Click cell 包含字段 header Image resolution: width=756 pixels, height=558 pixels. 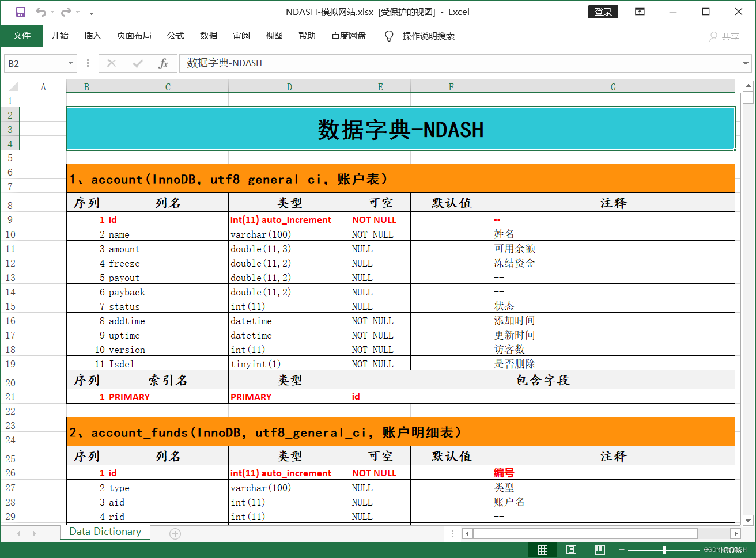coord(542,380)
